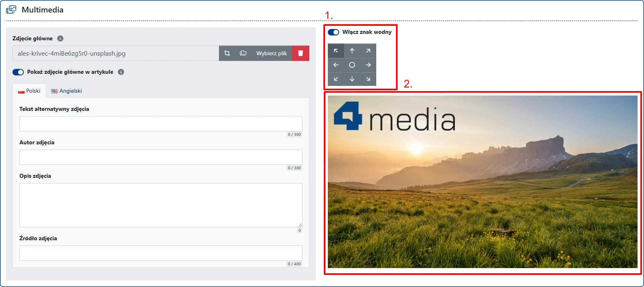Set watermark position to left arrow
Screen dimensions: 644x287
336,65
